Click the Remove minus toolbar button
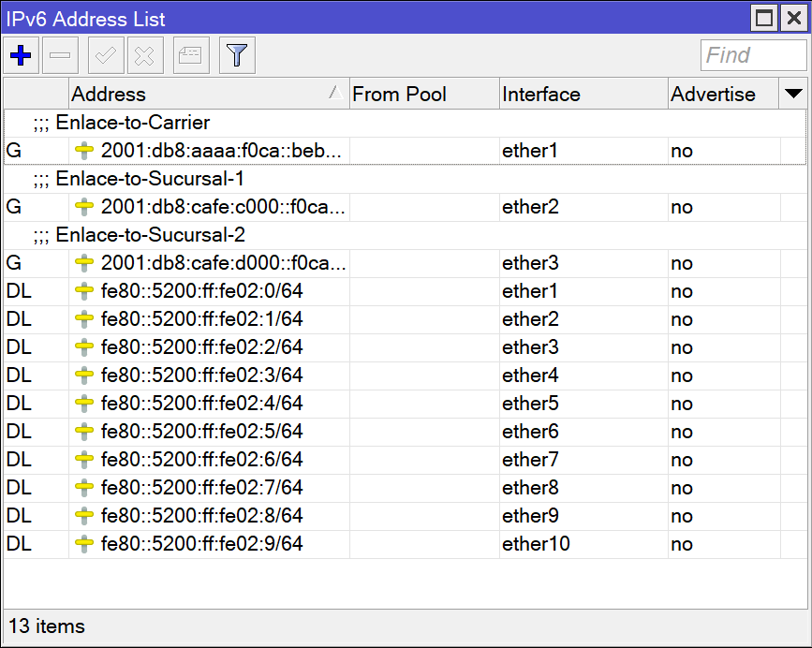 click(60, 56)
